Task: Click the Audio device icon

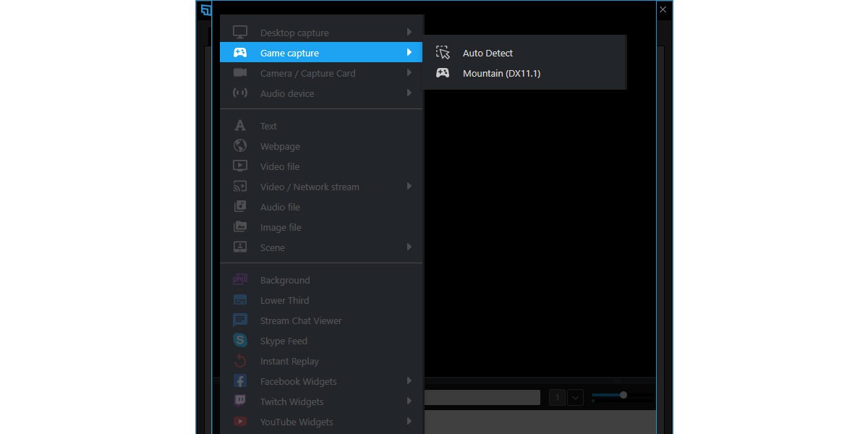Action: coord(239,93)
